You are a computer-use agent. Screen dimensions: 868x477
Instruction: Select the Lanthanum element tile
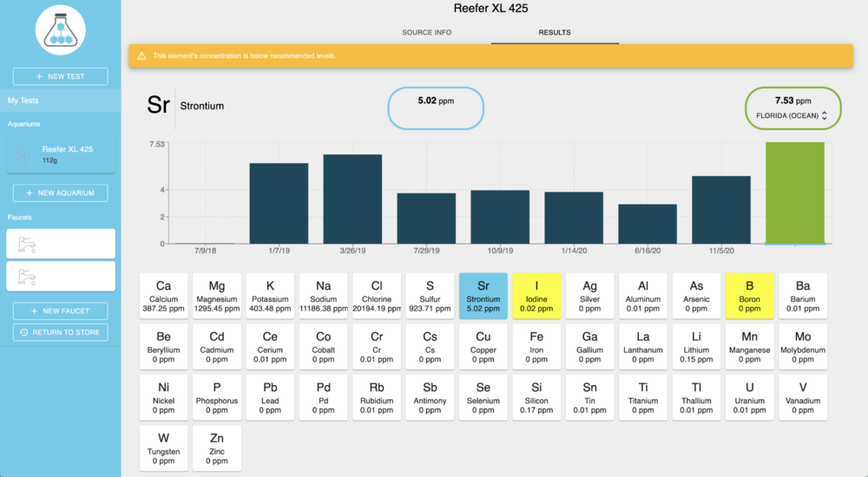642,346
